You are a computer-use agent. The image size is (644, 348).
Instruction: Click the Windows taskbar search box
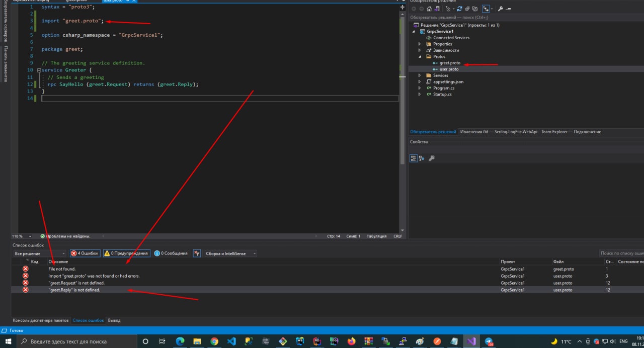point(78,341)
